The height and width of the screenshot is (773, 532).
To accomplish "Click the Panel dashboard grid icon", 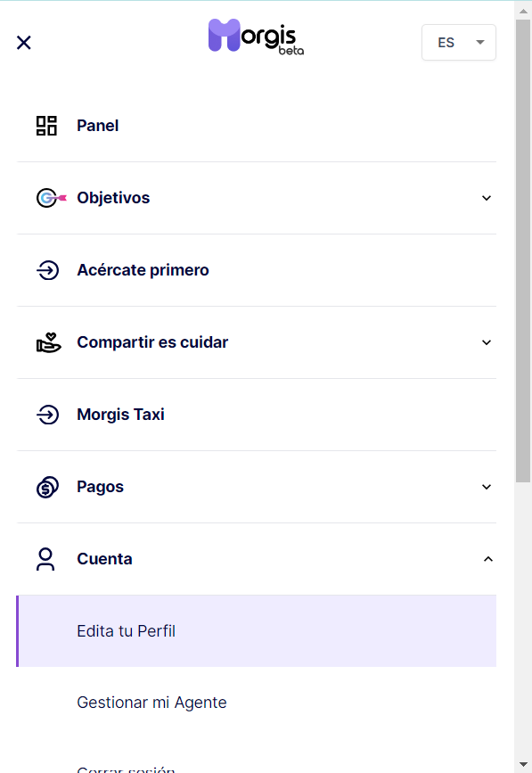I will [47, 126].
